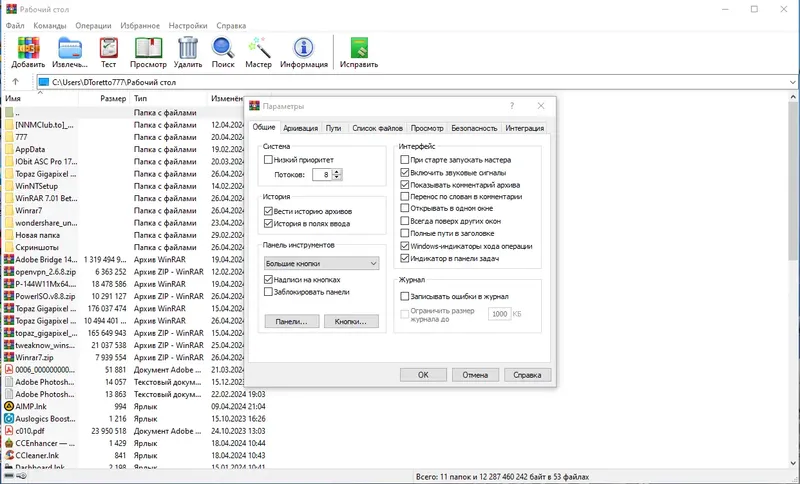Click the Потоков number field
This screenshot has height=484, width=800.
(x=322, y=174)
